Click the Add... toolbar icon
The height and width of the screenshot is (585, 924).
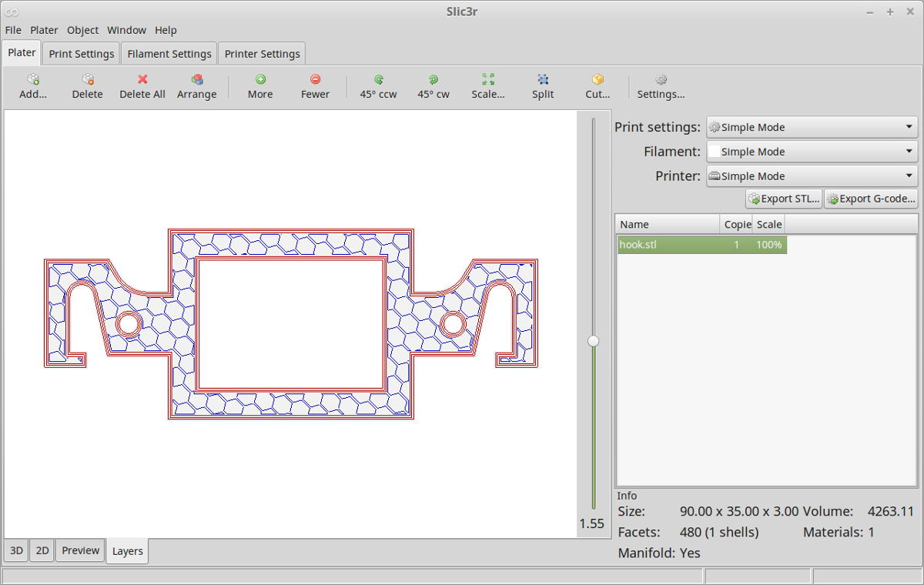click(33, 79)
